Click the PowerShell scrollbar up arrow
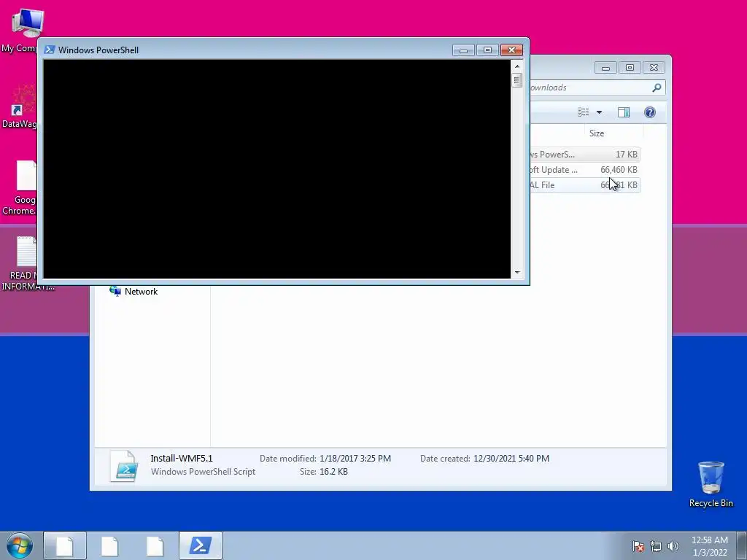Image resolution: width=747 pixels, height=560 pixels. (x=517, y=66)
